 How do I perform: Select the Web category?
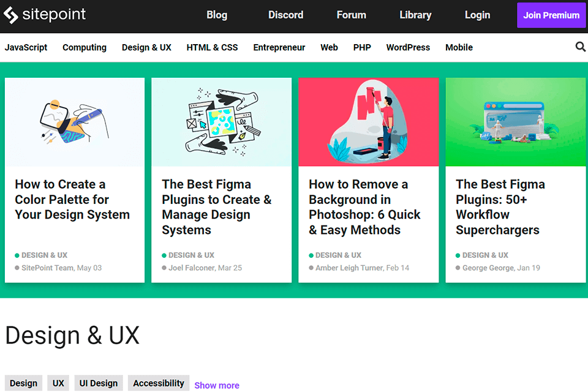coord(329,48)
